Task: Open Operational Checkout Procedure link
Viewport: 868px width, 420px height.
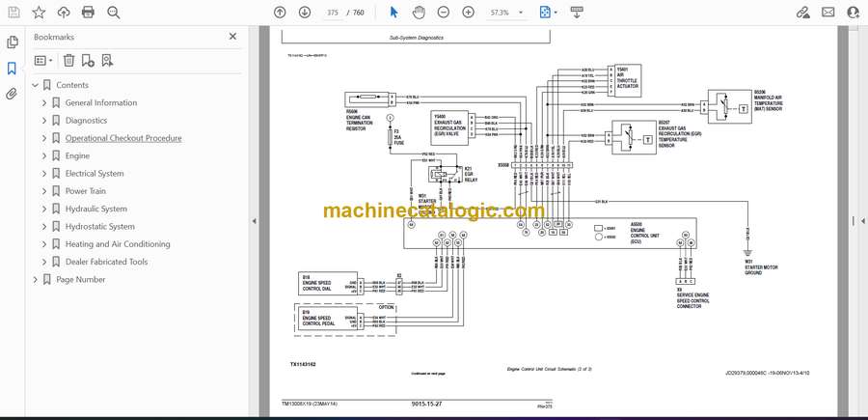Action: 123,138
